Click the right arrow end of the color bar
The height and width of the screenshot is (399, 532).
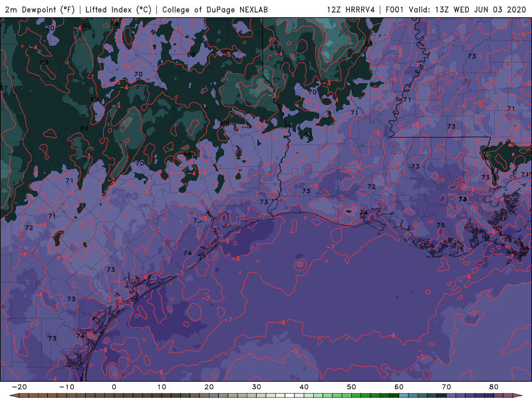point(518,396)
